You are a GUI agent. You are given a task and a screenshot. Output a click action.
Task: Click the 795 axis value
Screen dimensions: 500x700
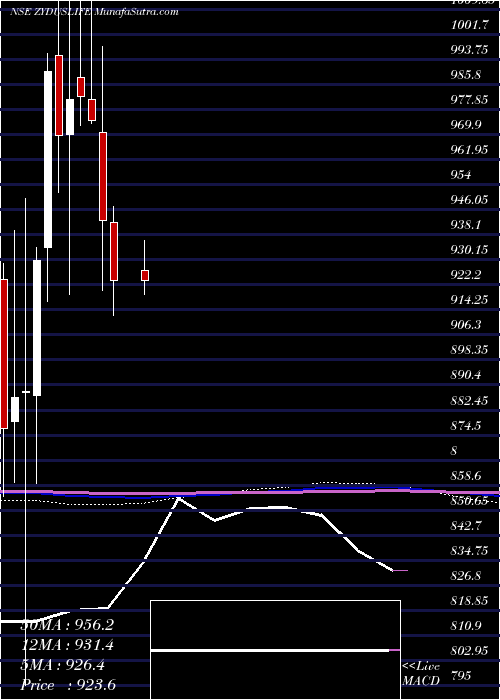(x=461, y=676)
